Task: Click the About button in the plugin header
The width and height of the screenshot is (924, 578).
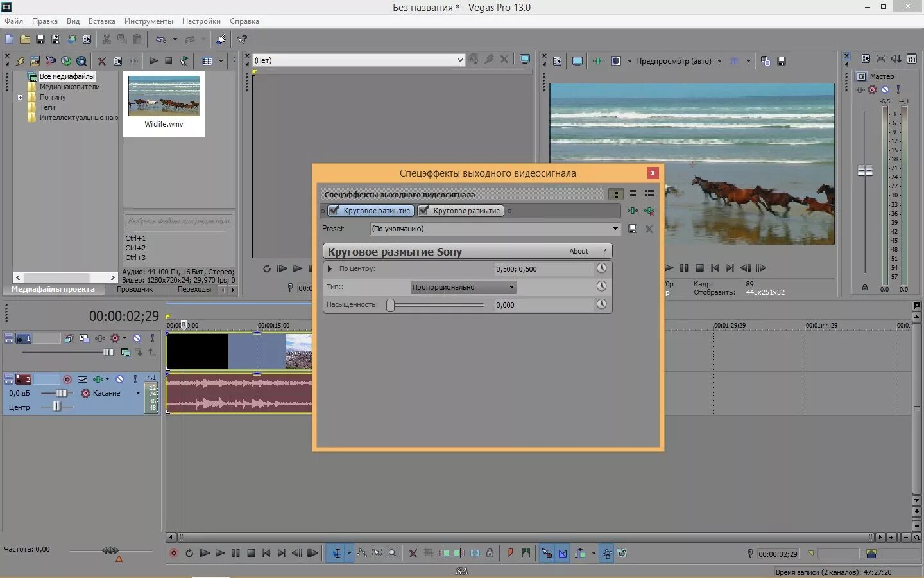Action: (x=579, y=251)
